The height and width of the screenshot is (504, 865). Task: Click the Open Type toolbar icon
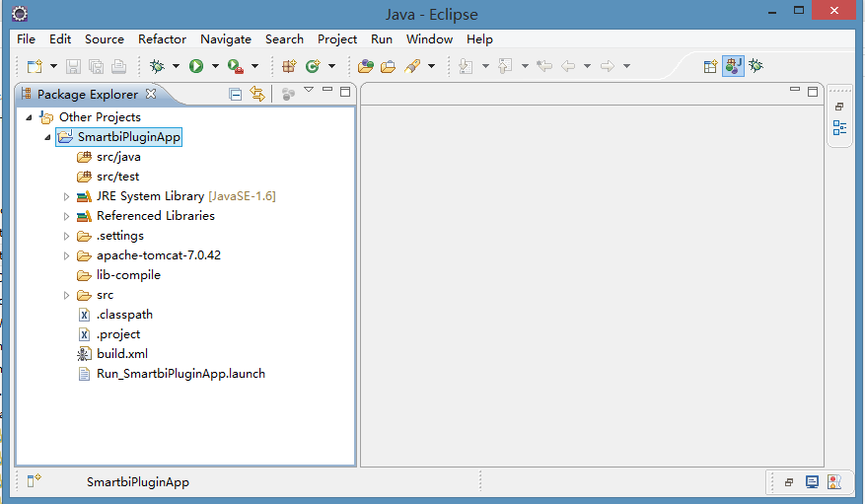(x=366, y=66)
